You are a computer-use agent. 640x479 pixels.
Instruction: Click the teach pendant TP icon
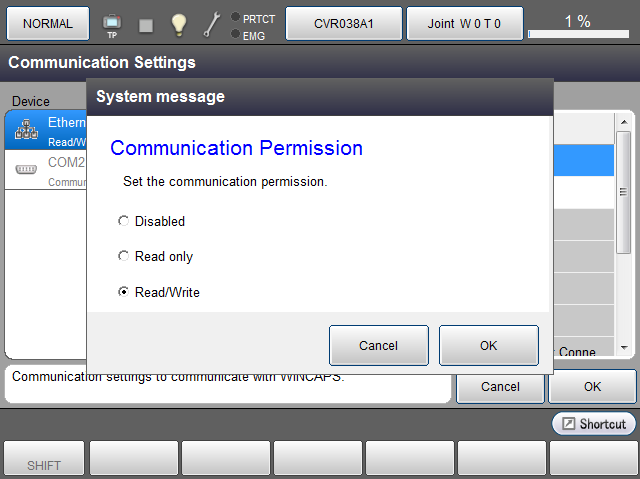click(111, 23)
